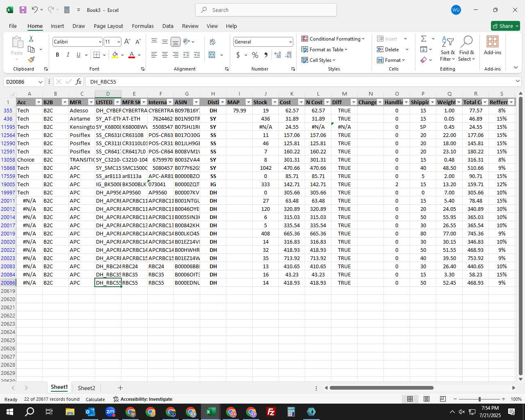Viewport: 525px width, 420px height.
Task: Open the ASIN column filter dropdown
Action: click(196, 102)
